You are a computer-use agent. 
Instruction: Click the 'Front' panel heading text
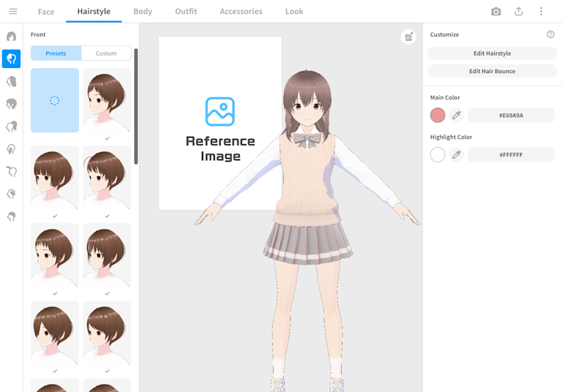pos(38,34)
